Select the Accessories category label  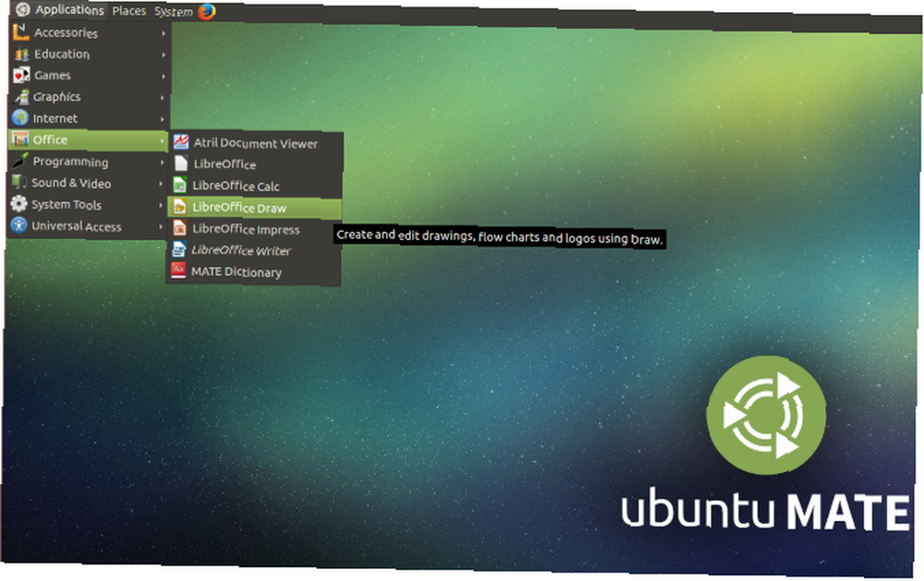click(66, 32)
